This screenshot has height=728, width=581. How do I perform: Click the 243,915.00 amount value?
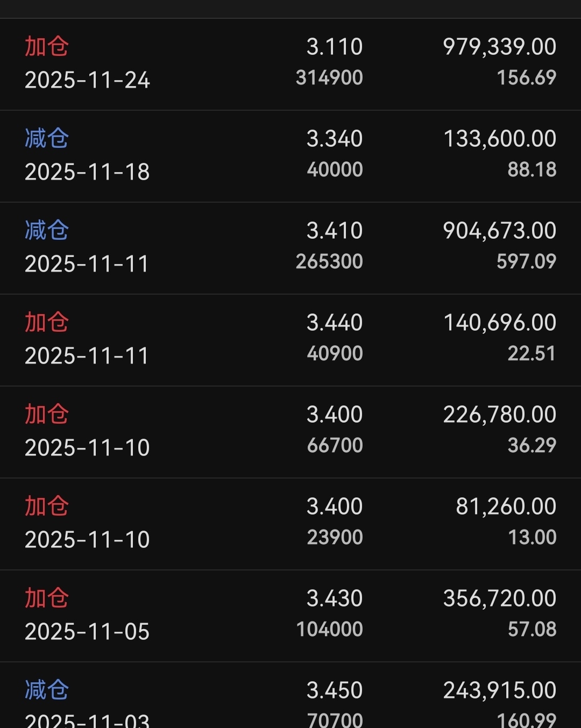point(499,690)
